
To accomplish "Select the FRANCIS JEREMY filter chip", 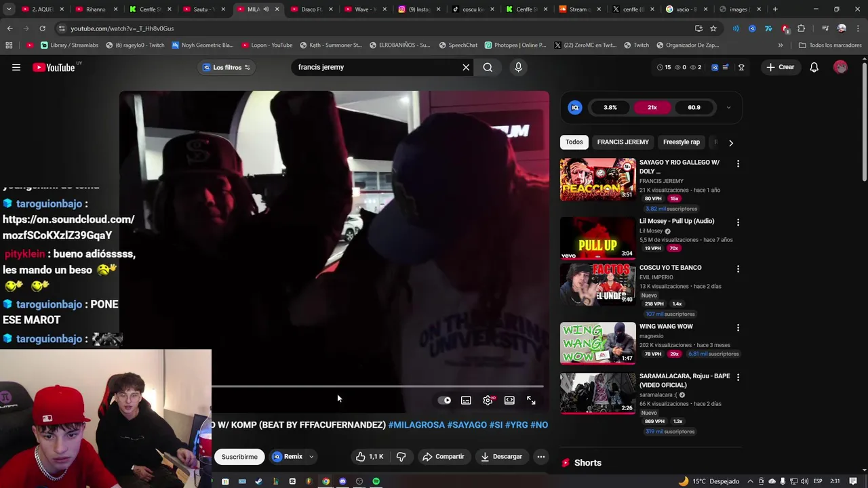I will [x=623, y=142].
